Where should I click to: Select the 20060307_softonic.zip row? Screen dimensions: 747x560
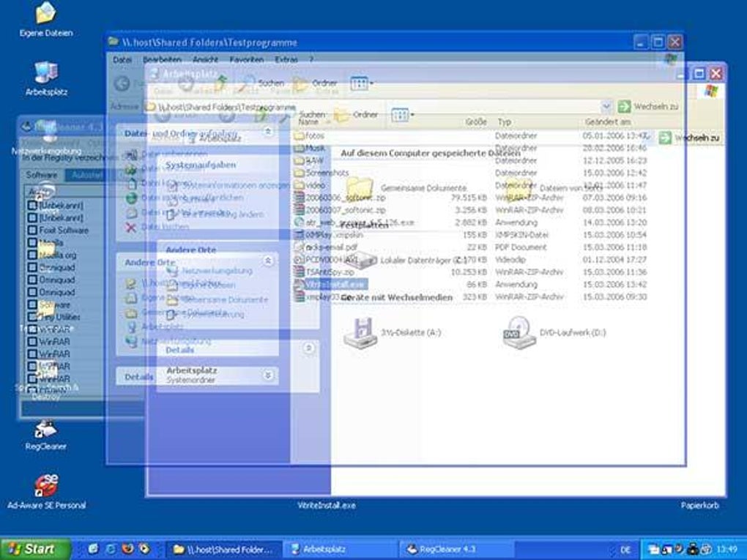[x=340, y=210]
